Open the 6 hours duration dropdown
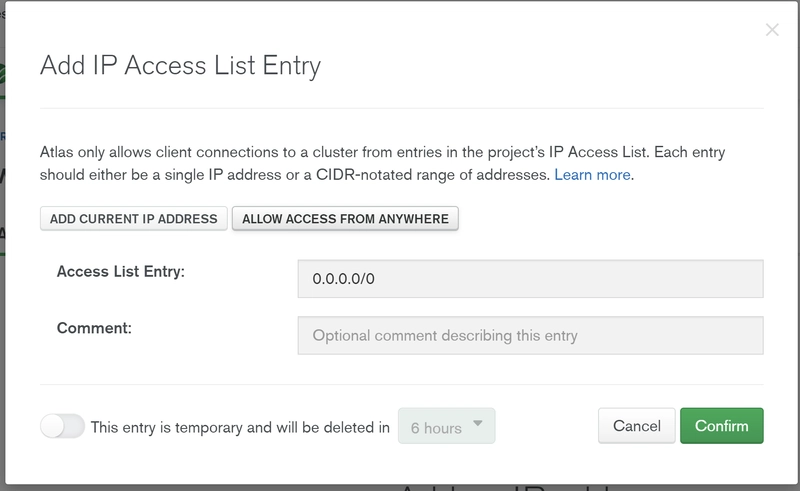The height and width of the screenshot is (491, 800). click(446, 427)
